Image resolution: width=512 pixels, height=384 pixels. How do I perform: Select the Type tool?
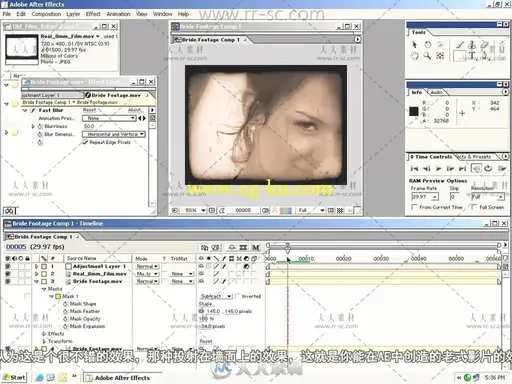click(472, 55)
